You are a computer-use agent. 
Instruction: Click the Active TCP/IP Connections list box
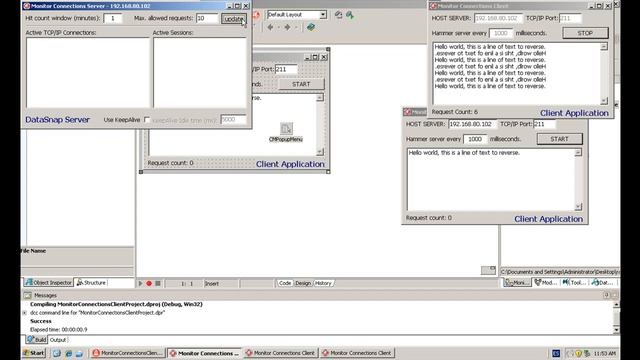click(x=88, y=73)
